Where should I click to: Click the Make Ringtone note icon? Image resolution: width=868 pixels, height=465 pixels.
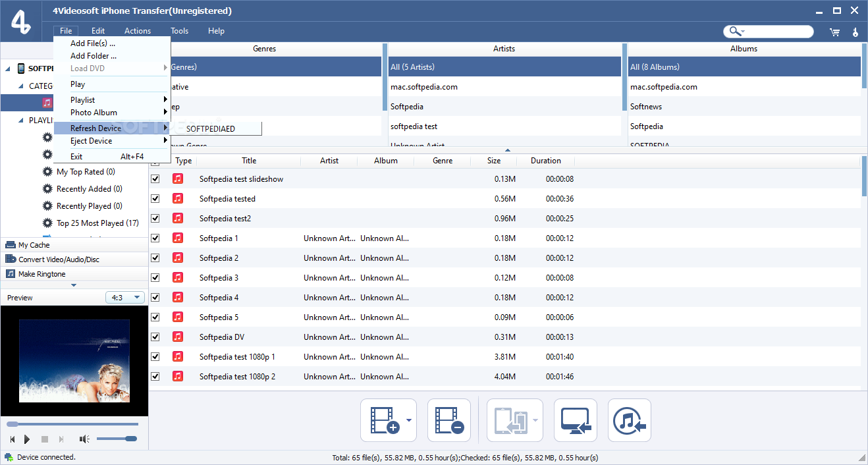pos(11,274)
